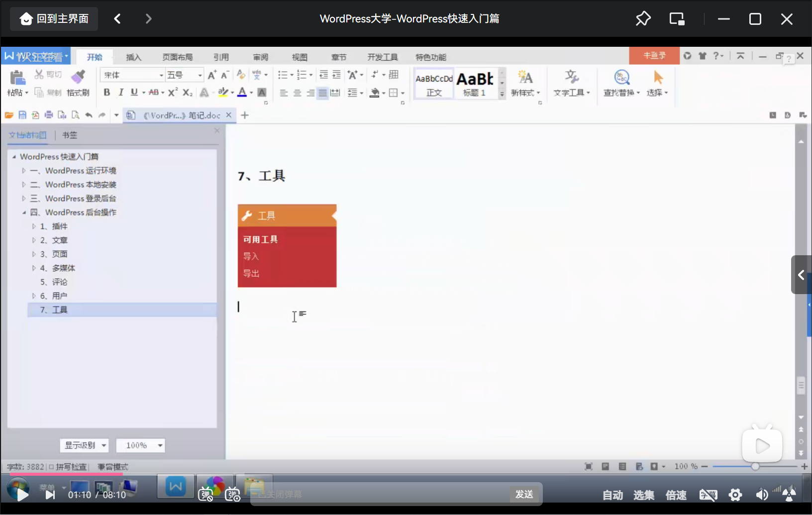Switch to the 视图 ribbon tab
812x515 pixels.
tap(300, 57)
